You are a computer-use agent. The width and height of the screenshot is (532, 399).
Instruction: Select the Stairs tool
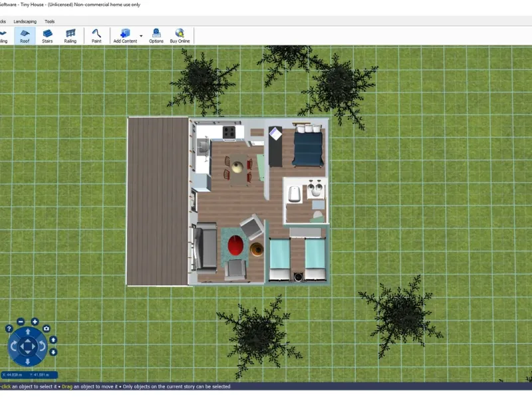point(47,35)
